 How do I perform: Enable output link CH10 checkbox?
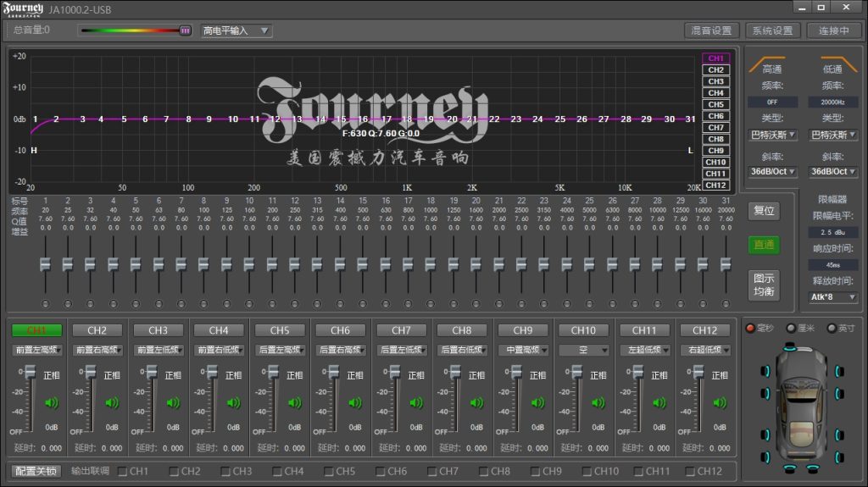point(587,472)
